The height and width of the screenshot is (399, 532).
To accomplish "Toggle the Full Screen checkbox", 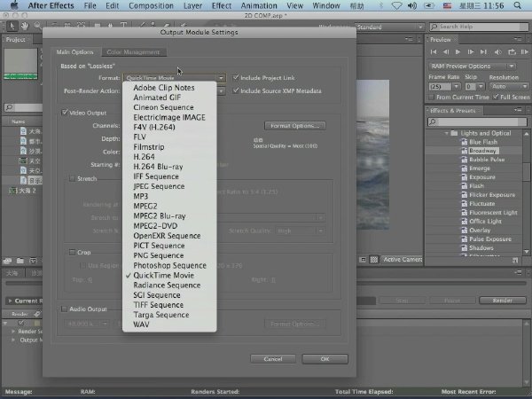I will [496, 97].
